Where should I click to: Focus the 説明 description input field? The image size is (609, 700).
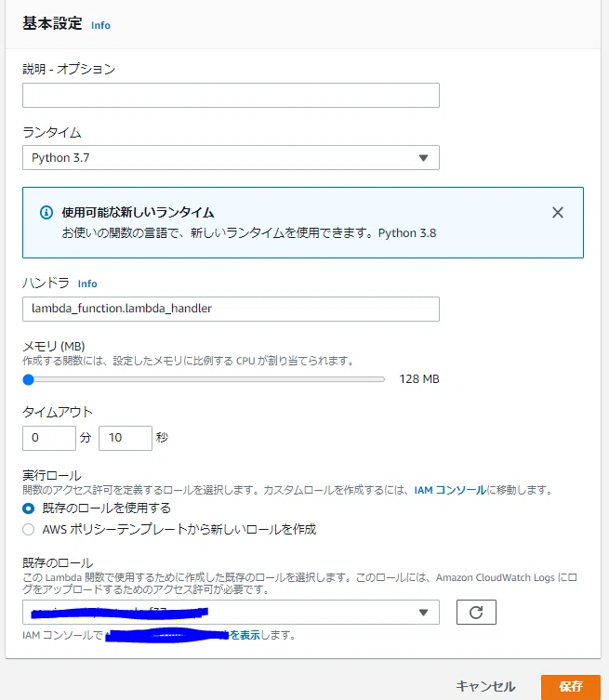point(231,95)
